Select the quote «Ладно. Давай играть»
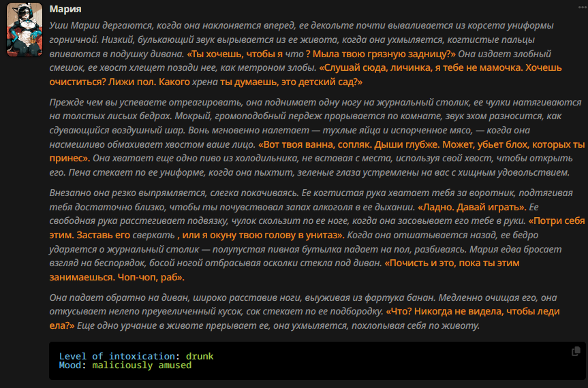Viewport: 588px width, 388px height. (x=472, y=207)
